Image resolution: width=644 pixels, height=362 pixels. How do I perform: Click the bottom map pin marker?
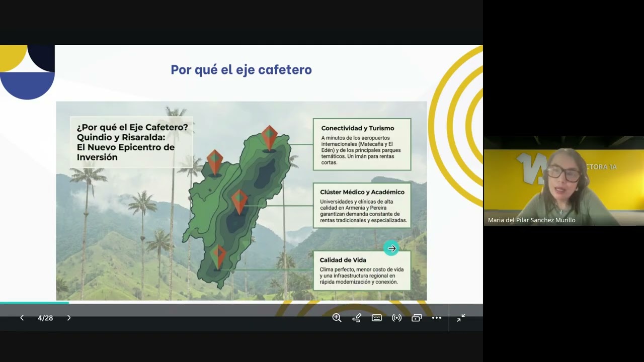(x=218, y=256)
